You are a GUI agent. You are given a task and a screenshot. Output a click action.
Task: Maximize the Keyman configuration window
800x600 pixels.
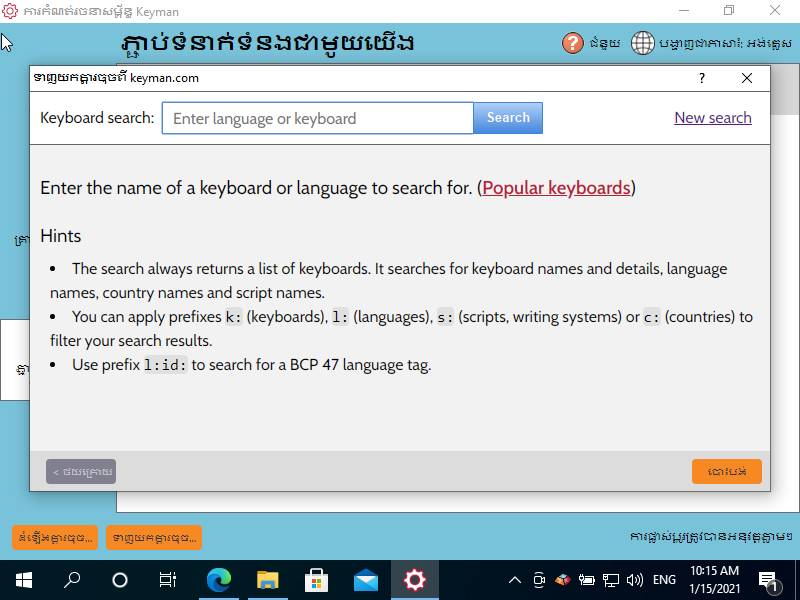(729, 11)
